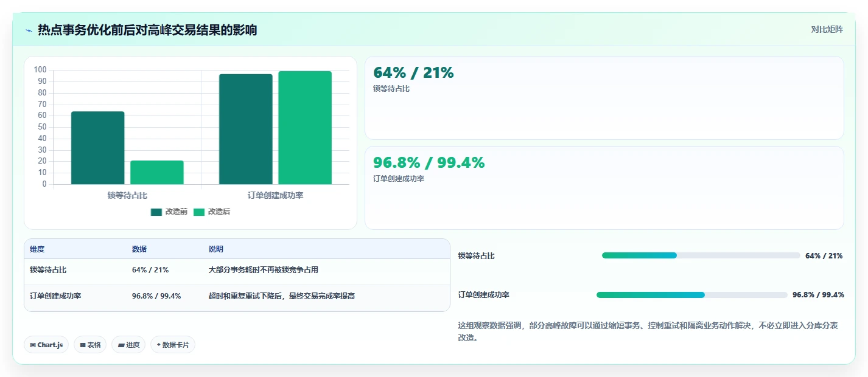Click the 订单创建成功率 axis label under chart

pos(276,195)
